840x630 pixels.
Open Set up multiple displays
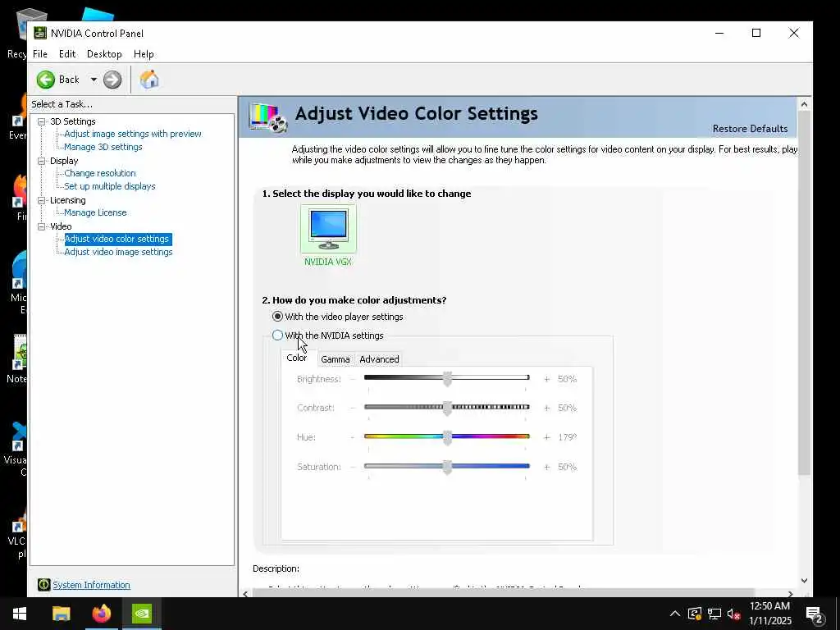tap(110, 186)
